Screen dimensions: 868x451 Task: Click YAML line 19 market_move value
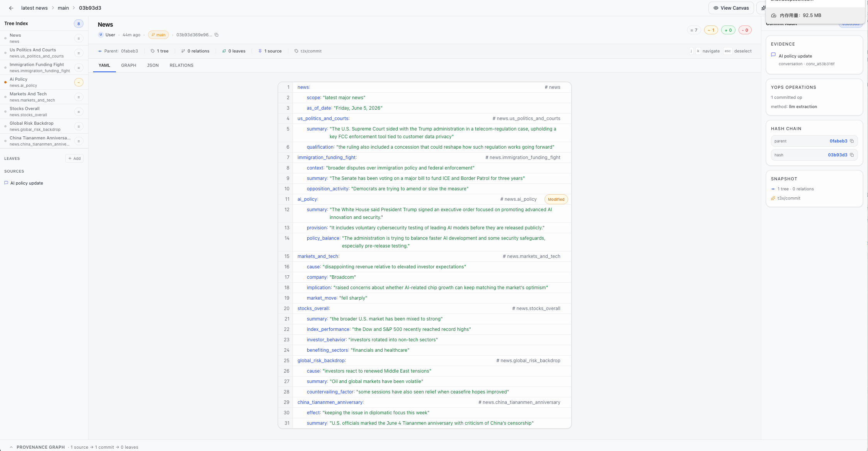(353, 298)
